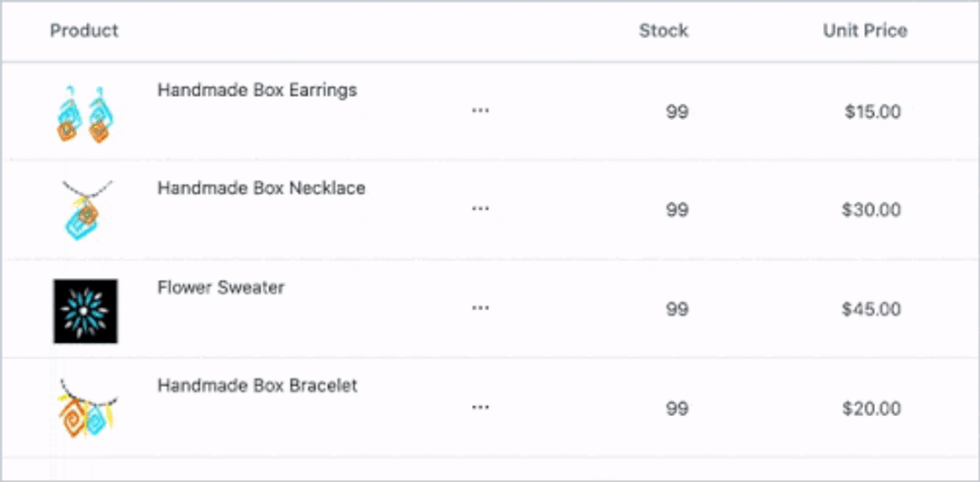Click the Flower Sweater product image
The width and height of the screenshot is (980, 482).
click(x=85, y=310)
